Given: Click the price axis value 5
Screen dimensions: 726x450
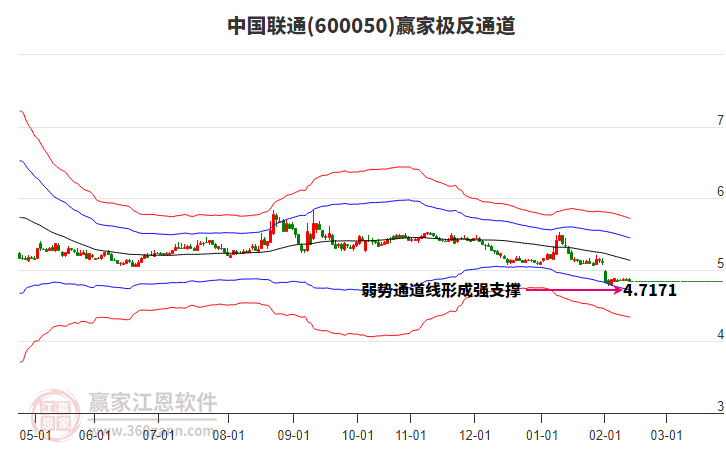Looking at the screenshot, I should [x=720, y=263].
